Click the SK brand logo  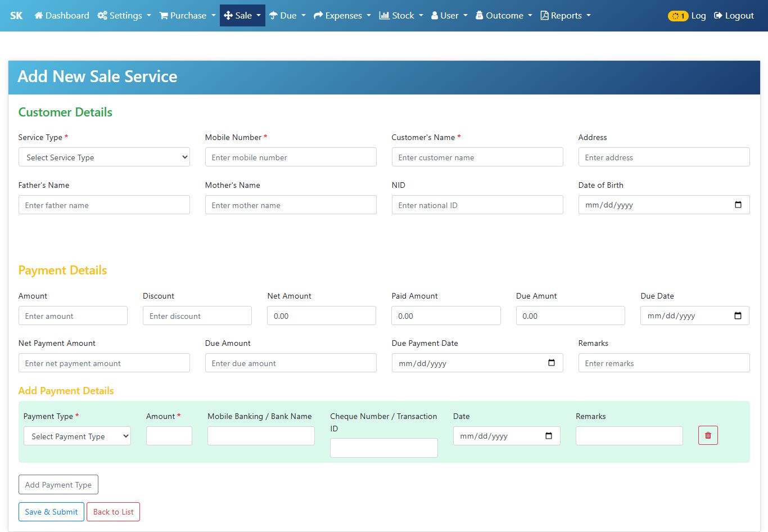click(16, 16)
